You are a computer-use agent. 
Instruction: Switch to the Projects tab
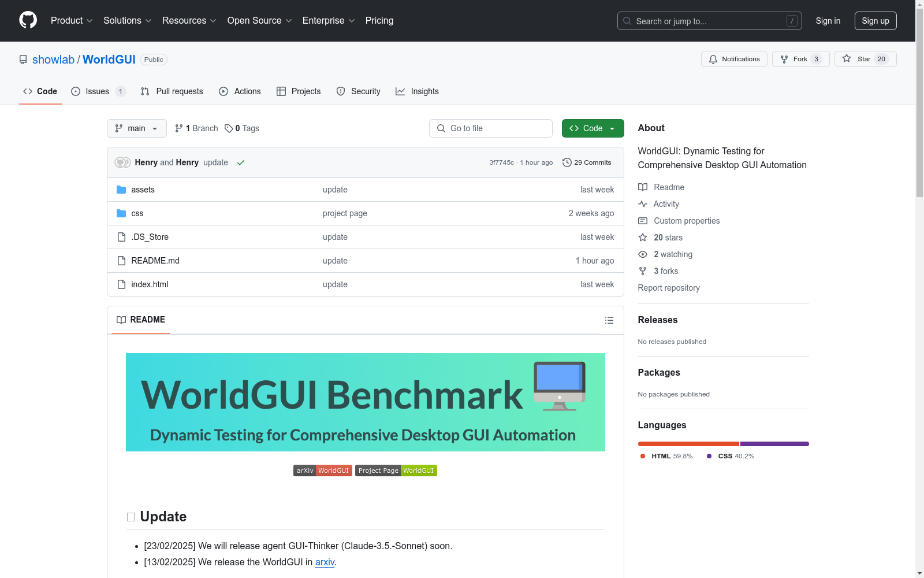pyautogui.click(x=299, y=91)
